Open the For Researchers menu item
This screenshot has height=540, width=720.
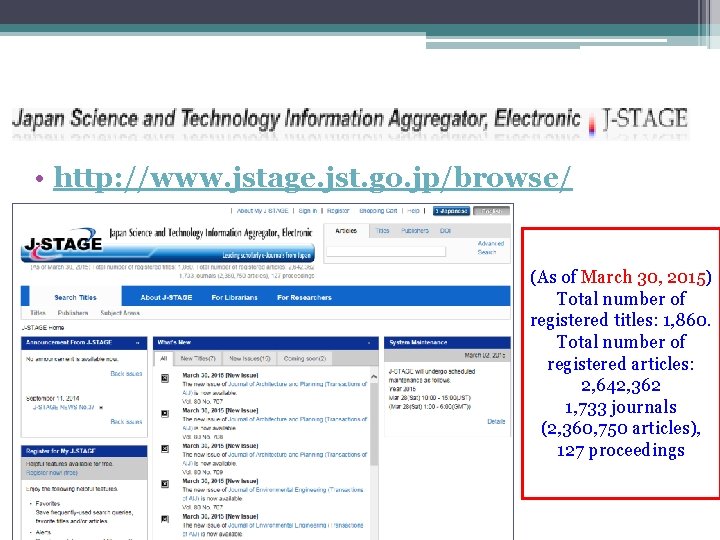pos(304,298)
